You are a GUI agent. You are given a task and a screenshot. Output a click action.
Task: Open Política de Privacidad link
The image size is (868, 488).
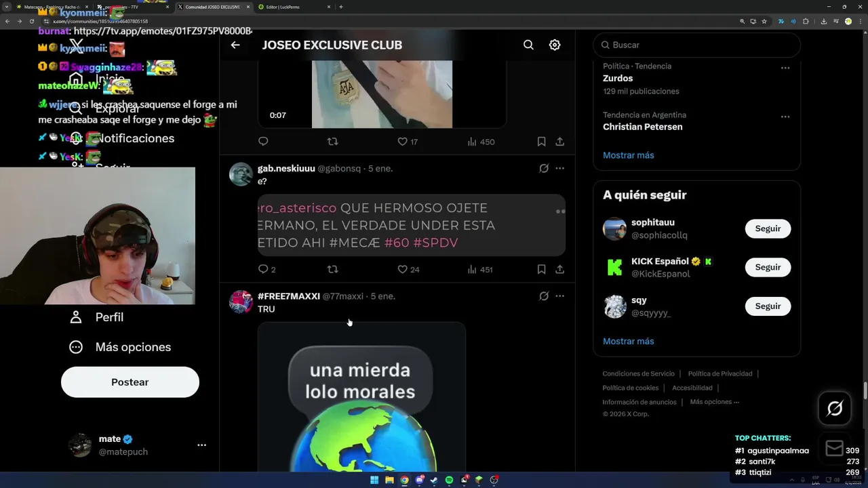[720, 373]
